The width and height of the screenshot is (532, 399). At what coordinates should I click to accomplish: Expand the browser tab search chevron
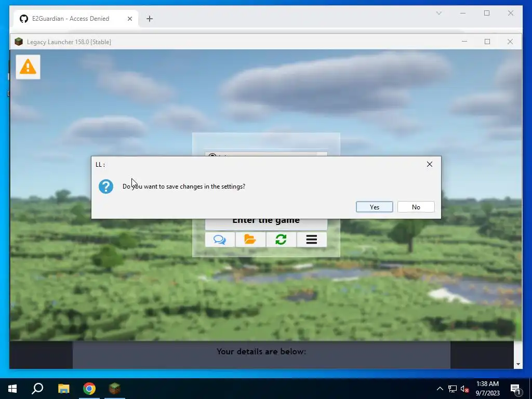click(438, 13)
